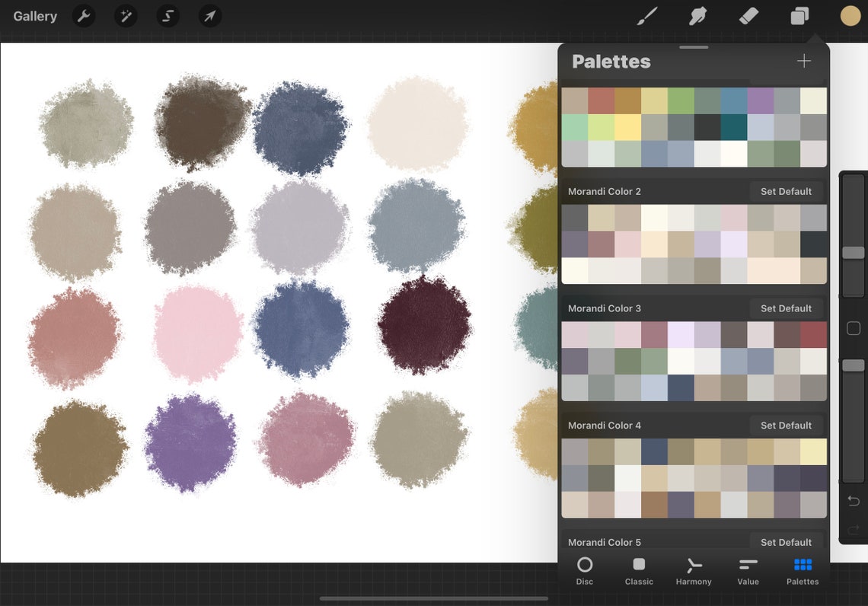Select the Transform arrow tool
The image size is (868, 606).
click(210, 15)
